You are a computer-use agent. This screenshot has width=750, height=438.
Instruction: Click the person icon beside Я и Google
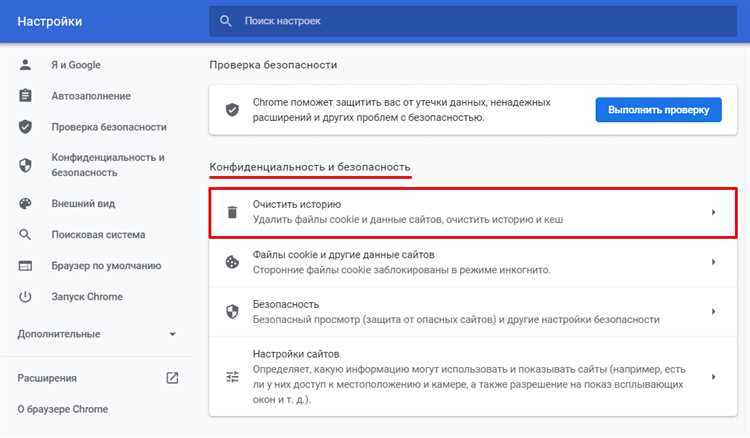(25, 65)
